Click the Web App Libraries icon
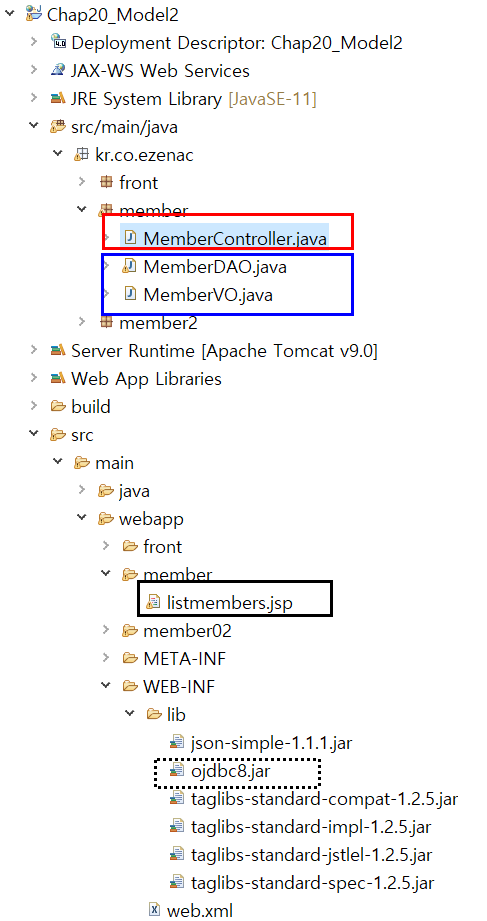Image resolution: width=487 pixels, height=921 pixels. 58,378
